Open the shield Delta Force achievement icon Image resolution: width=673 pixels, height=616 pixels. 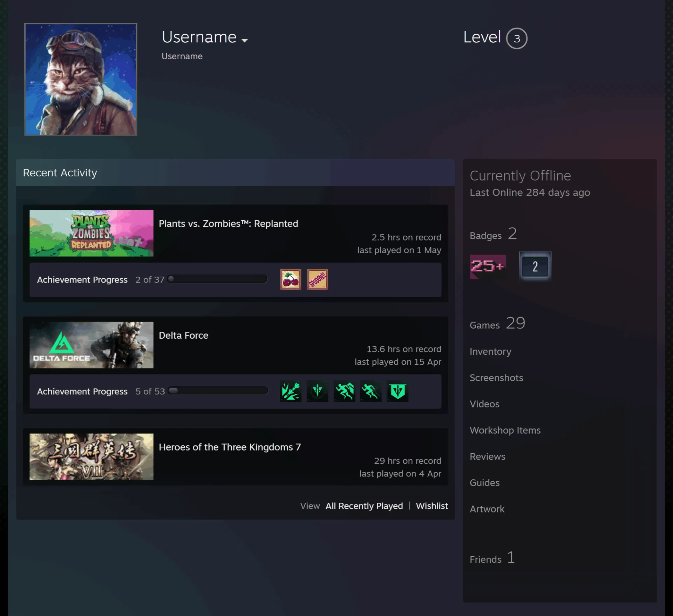(x=397, y=391)
